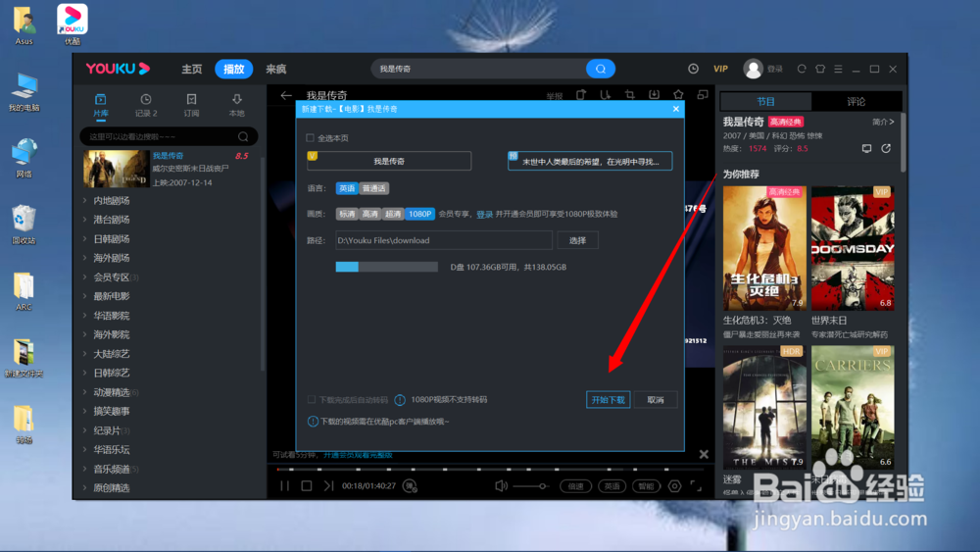Close the new download dialog
980x552 pixels.
675,109
